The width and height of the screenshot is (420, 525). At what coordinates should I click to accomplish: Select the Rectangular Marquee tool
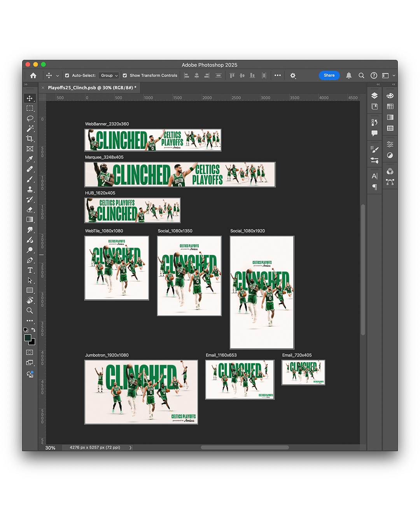coord(30,108)
